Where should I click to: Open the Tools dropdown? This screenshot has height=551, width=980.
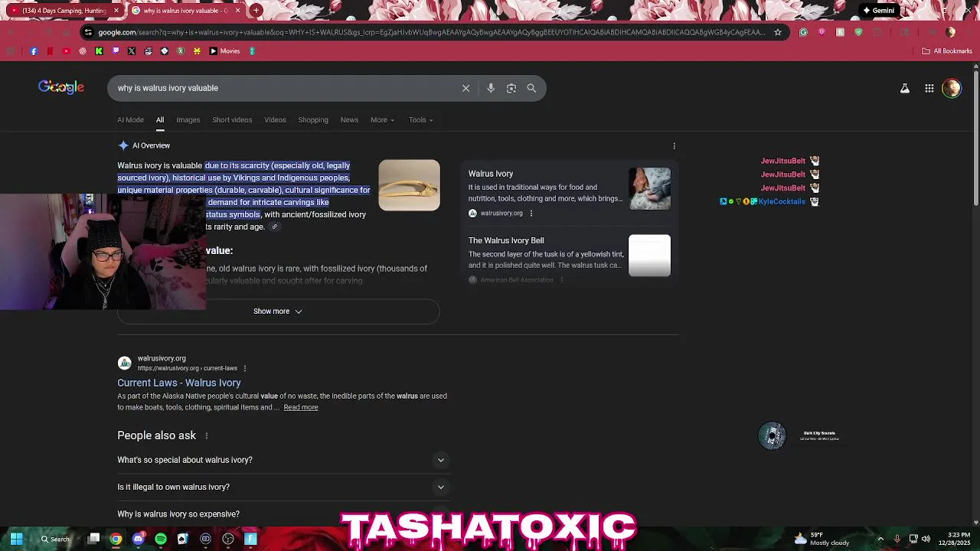pyautogui.click(x=420, y=120)
